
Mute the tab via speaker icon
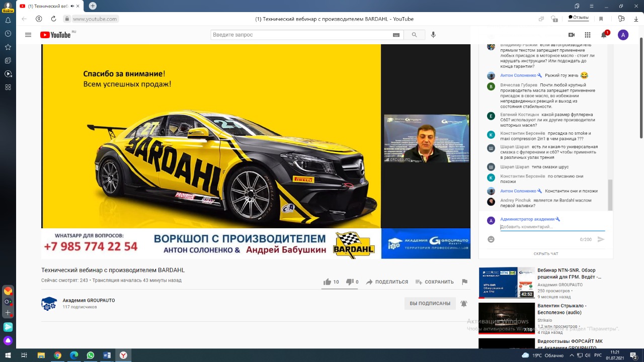point(72,6)
